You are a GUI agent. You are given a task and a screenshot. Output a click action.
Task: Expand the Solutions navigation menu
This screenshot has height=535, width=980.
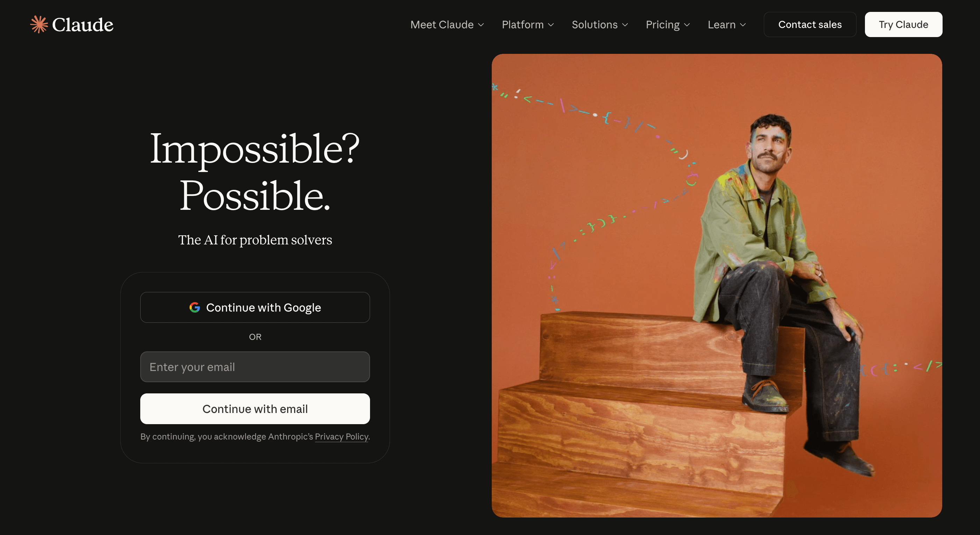[599, 25]
